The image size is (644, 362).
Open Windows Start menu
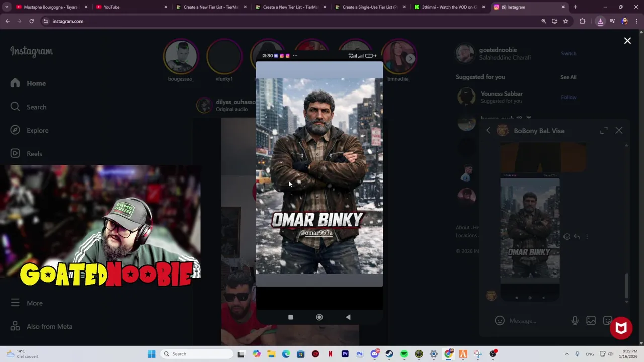click(151, 354)
